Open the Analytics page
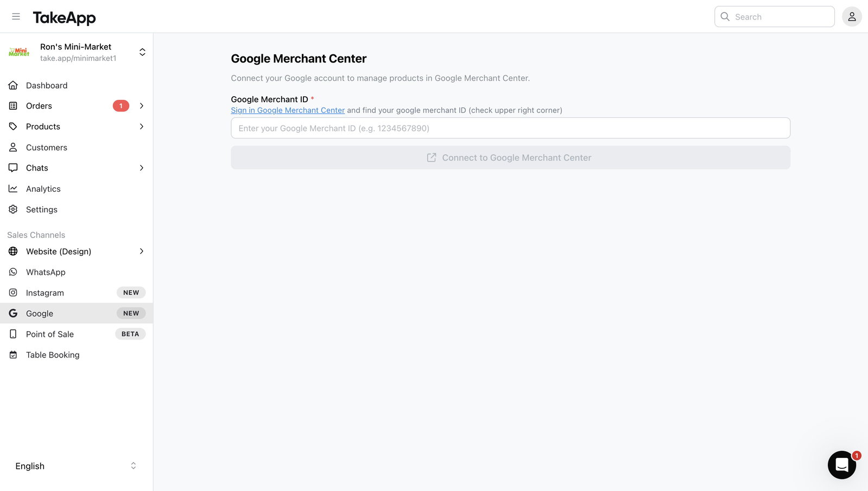The image size is (868, 491). coord(77,188)
